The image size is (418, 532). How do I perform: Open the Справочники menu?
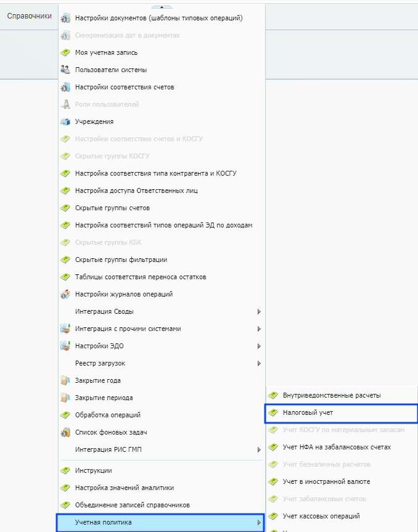tap(30, 16)
